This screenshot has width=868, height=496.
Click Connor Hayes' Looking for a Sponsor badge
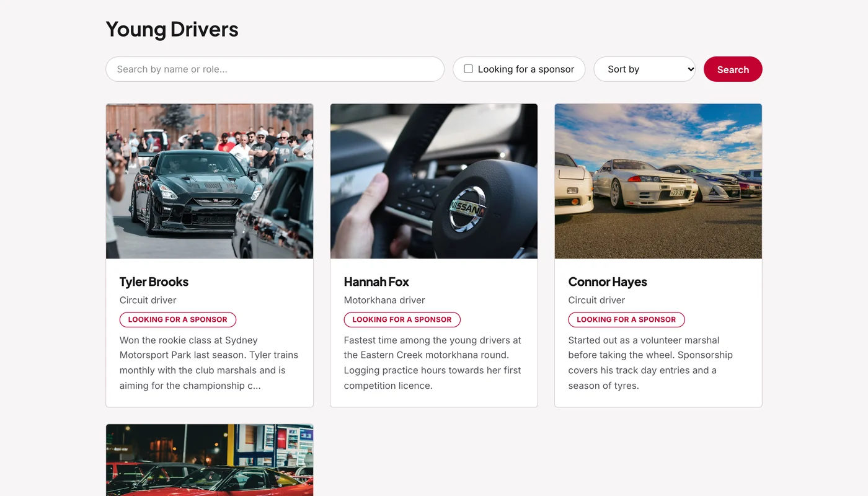(x=627, y=319)
